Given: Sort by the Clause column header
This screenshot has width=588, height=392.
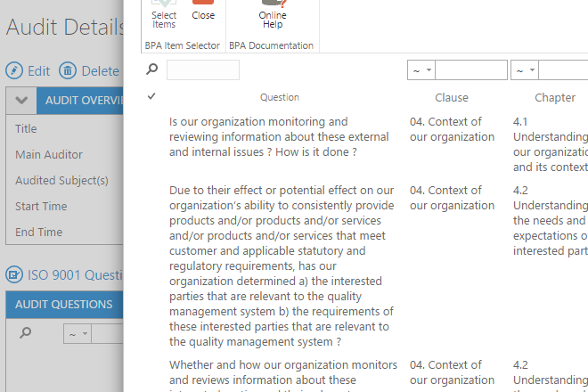Looking at the screenshot, I should tap(452, 97).
